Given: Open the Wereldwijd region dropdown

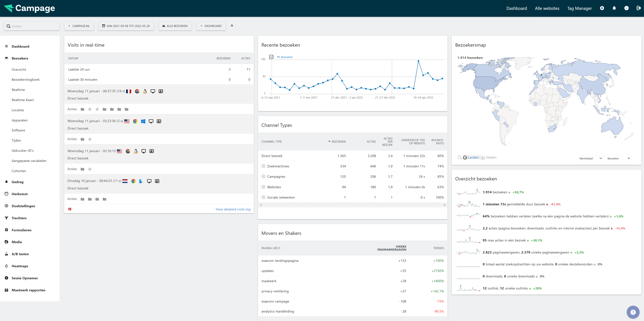Looking at the screenshot, I should coord(590,158).
